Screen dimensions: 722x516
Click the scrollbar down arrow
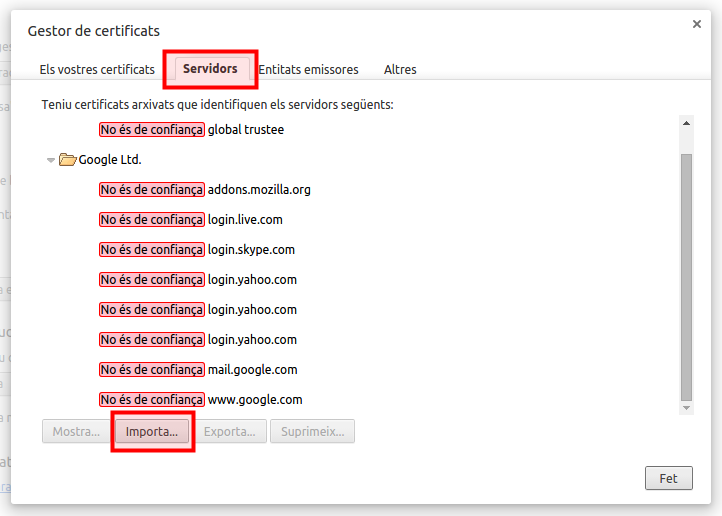tap(686, 408)
